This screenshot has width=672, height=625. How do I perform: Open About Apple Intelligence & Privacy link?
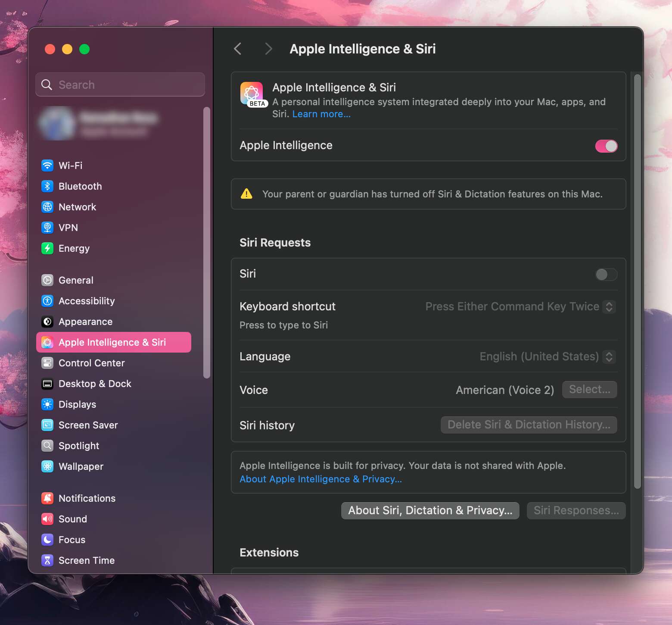coord(320,479)
